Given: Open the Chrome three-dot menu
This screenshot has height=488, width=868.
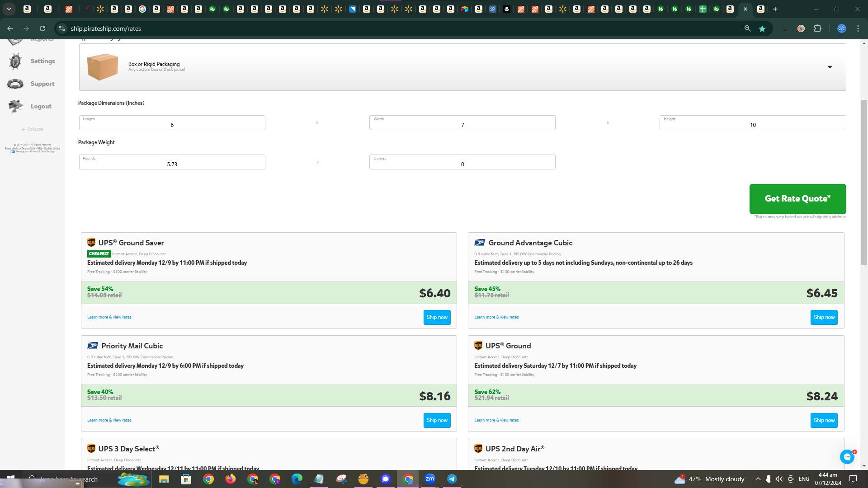Looking at the screenshot, I should pos(858,28).
